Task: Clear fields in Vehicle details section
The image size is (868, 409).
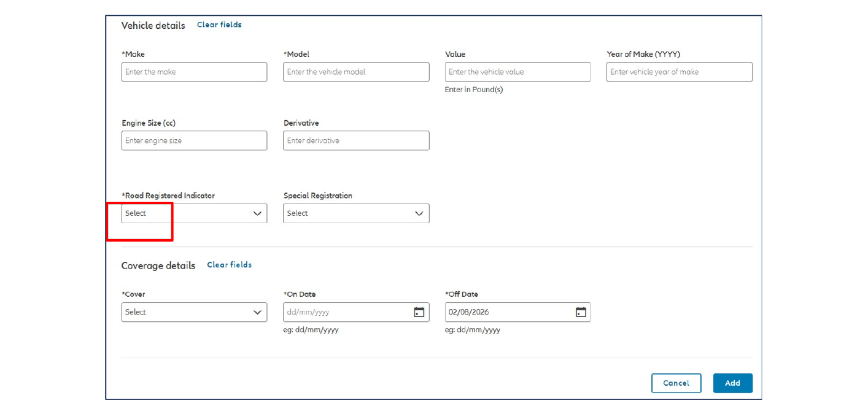Action: (x=219, y=25)
